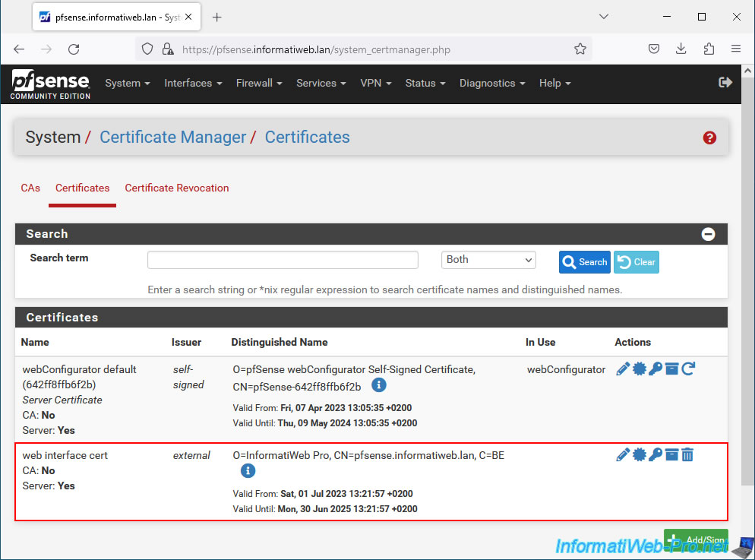Select the Certificates tab
755x560 pixels.
[x=82, y=188]
